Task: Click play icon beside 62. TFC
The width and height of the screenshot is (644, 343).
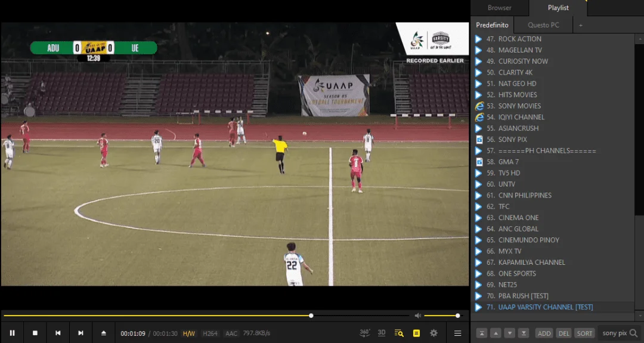Action: coord(478,206)
